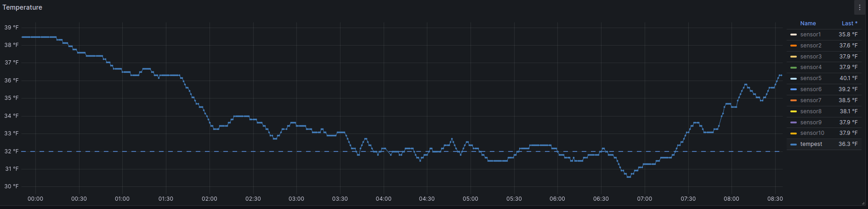The height and width of the screenshot is (209, 868).
Task: Sort legend by Name column header
Action: (x=808, y=23)
